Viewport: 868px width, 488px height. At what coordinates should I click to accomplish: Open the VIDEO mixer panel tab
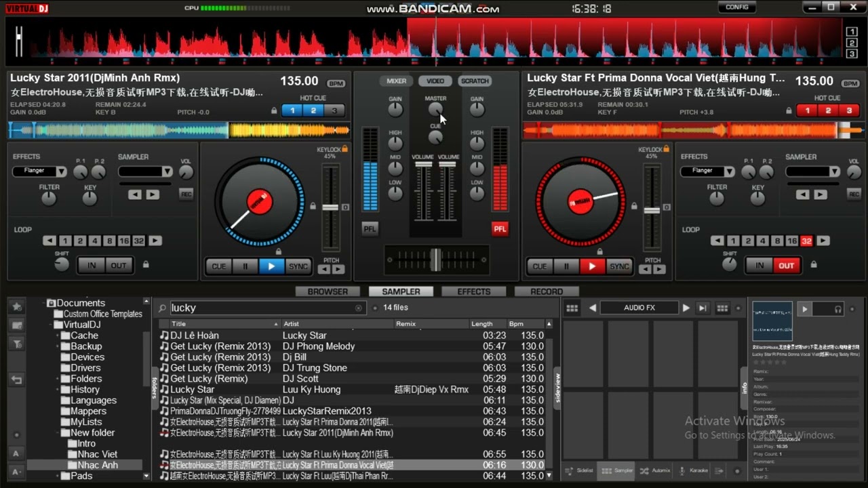(435, 81)
